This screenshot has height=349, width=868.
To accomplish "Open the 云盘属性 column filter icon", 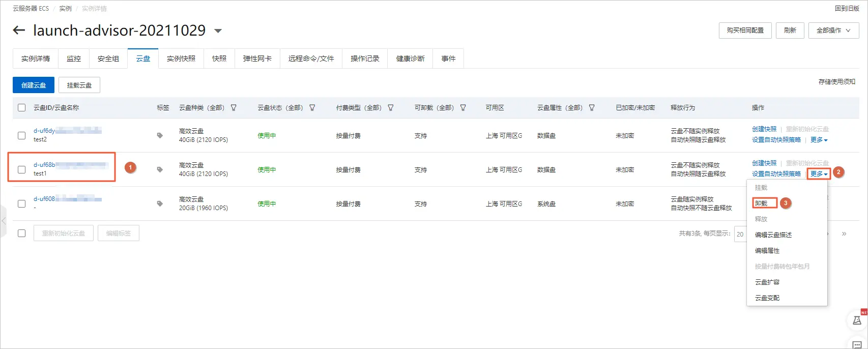I will 592,108.
